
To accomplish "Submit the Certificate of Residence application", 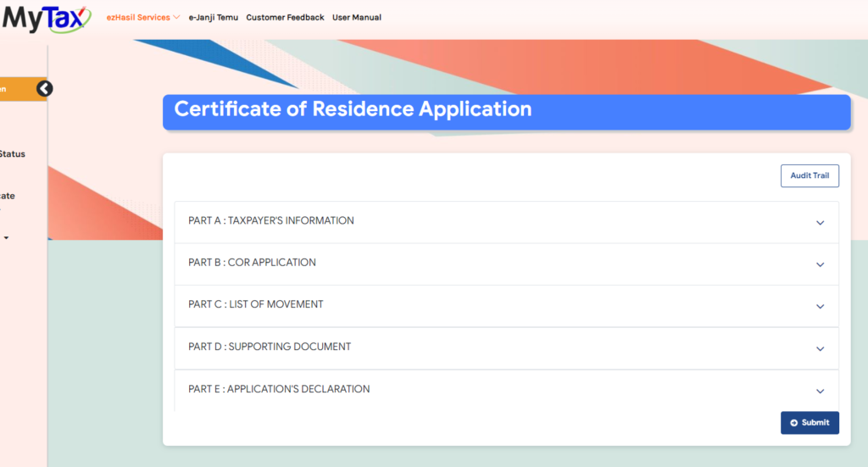I will point(810,422).
